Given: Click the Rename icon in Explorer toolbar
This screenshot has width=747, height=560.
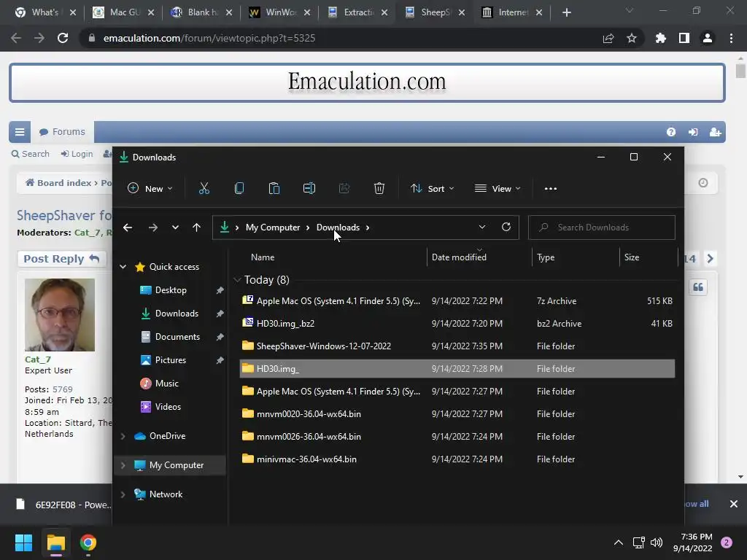Looking at the screenshot, I should pyautogui.click(x=309, y=189).
